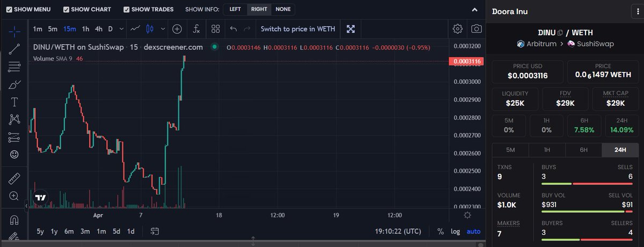Set Show Info to Right
Screen dimensions: 644x247
259,9
